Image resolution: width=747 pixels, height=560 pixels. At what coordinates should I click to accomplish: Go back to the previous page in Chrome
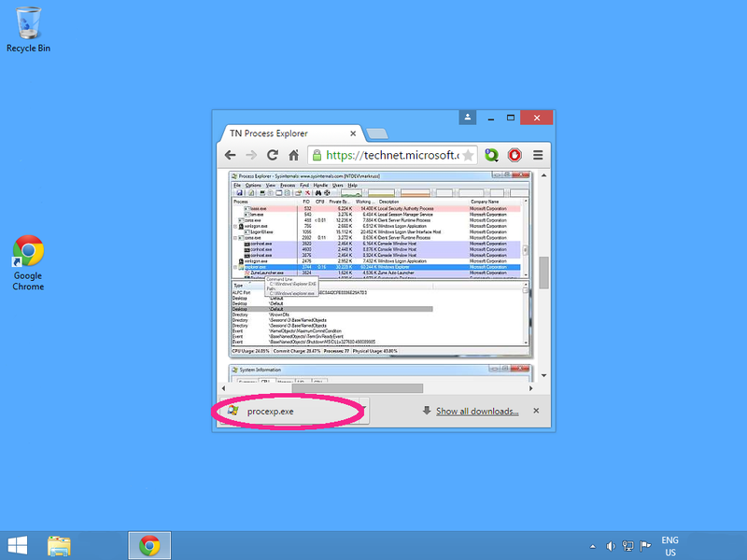(231, 155)
